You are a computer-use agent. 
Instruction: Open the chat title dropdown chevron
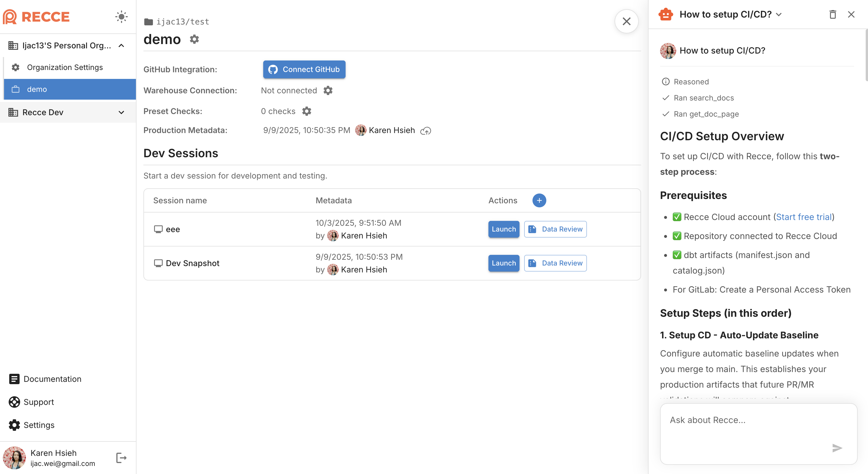(779, 14)
